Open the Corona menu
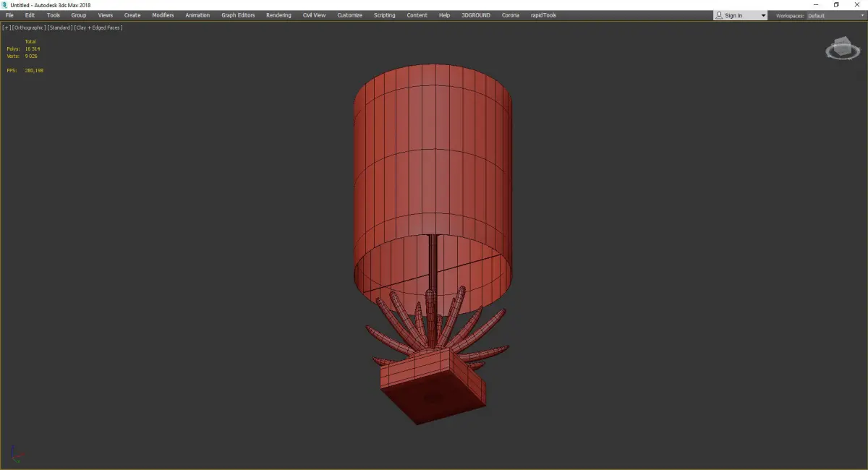 click(x=511, y=15)
